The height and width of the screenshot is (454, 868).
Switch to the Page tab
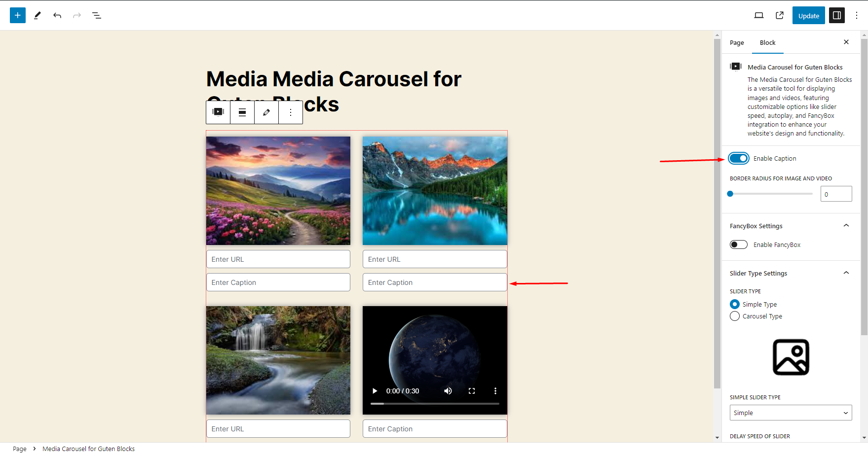737,42
